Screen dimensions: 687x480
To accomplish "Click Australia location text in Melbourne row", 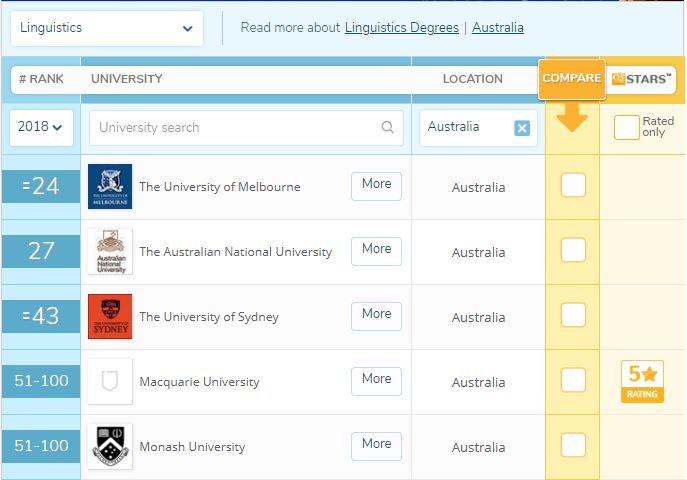I will (x=478, y=187).
